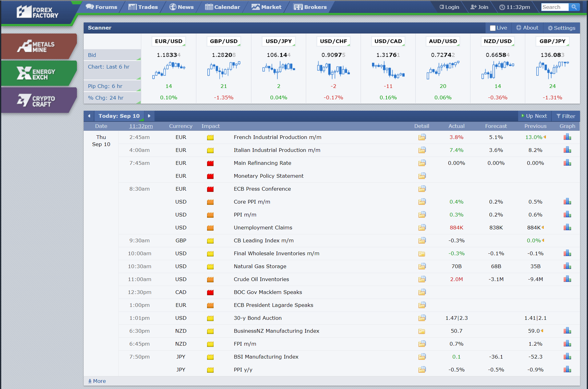Open detail folder for Natural Gas Storage
Viewport: 588px width, 389px height.
[422, 266]
